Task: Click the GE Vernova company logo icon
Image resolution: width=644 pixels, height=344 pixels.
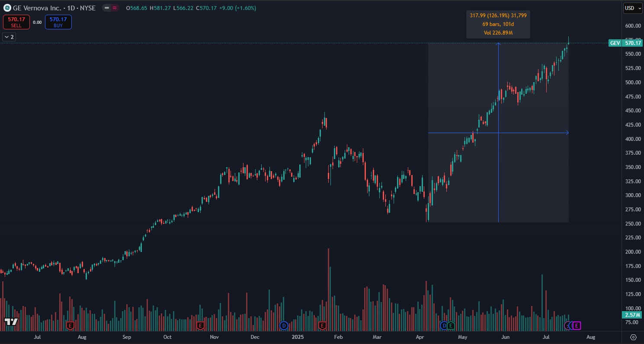Action: coord(7,8)
